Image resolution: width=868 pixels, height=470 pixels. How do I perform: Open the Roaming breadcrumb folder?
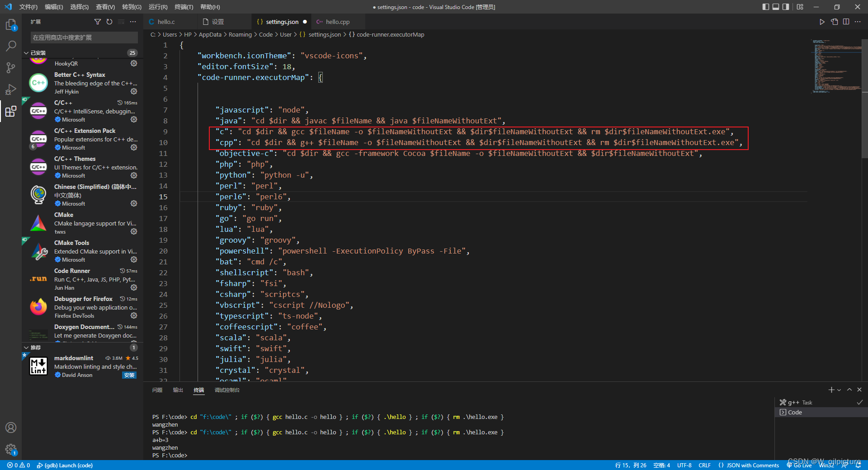240,34
